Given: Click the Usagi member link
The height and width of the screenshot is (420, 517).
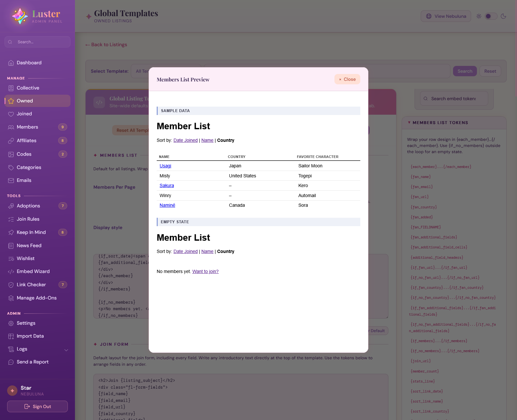Looking at the screenshot, I should tap(165, 166).
